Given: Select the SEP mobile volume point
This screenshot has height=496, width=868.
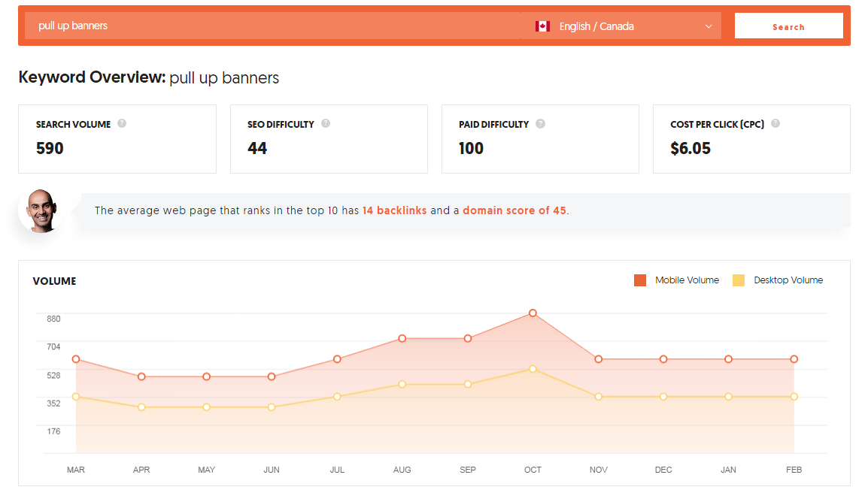Looking at the screenshot, I should coord(468,338).
